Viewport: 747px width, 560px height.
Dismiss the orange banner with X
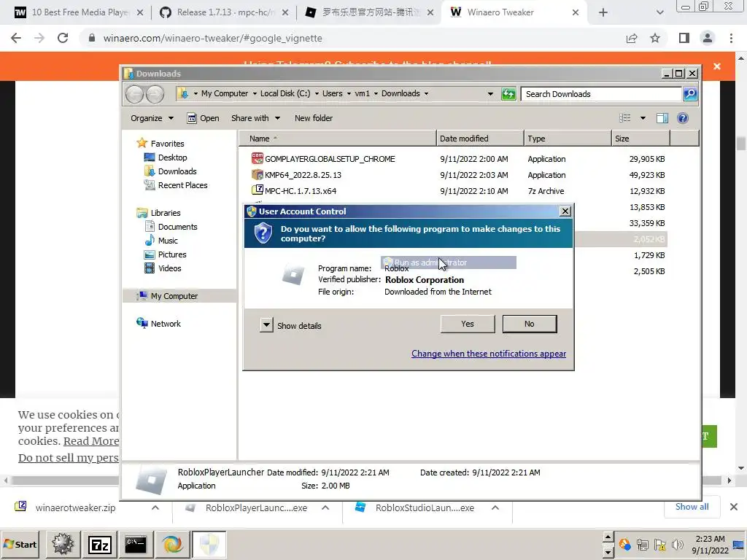(717, 66)
